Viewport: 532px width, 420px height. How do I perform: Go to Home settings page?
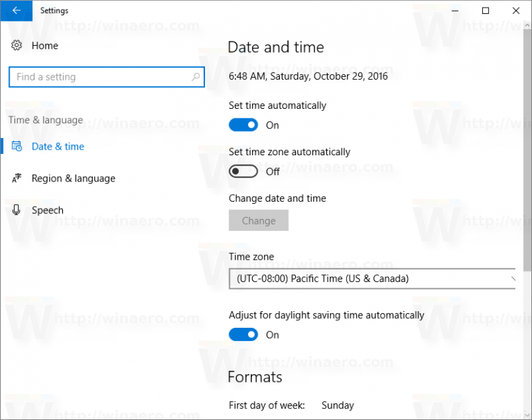[x=45, y=46]
